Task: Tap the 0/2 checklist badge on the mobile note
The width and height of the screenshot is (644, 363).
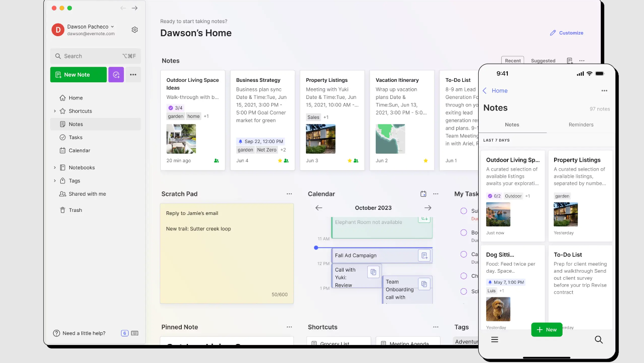Action: coord(496,196)
